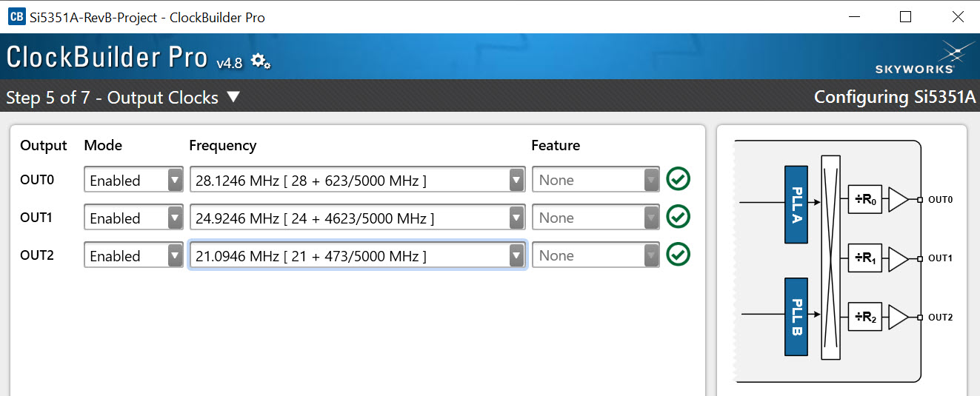
Task: Click the OUT2 frequency input field
Action: [348, 256]
